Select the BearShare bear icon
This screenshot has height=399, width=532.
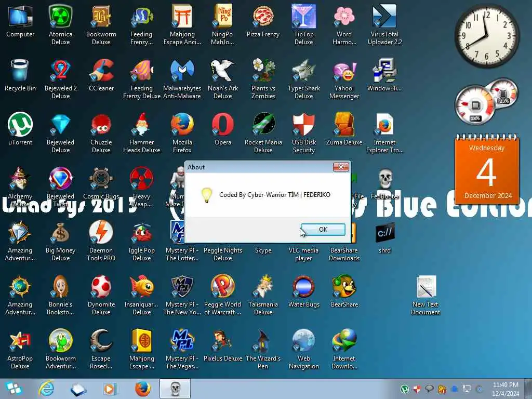coord(344,291)
